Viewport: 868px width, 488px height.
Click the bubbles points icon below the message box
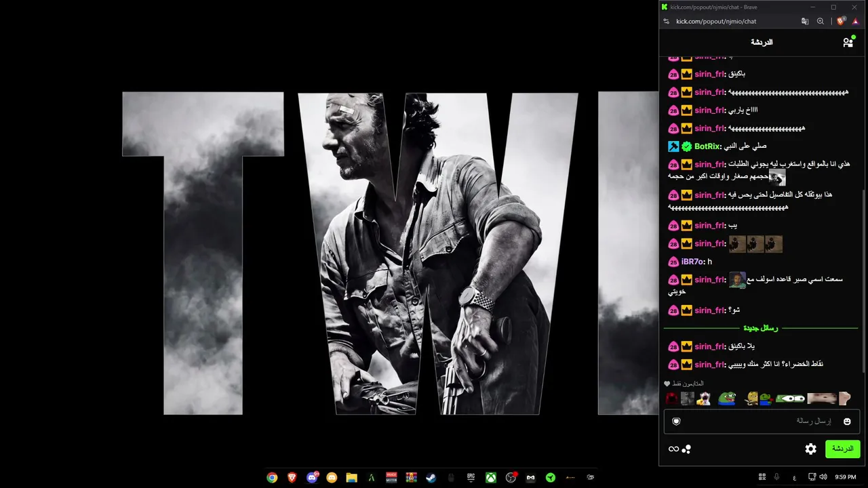coord(686,449)
